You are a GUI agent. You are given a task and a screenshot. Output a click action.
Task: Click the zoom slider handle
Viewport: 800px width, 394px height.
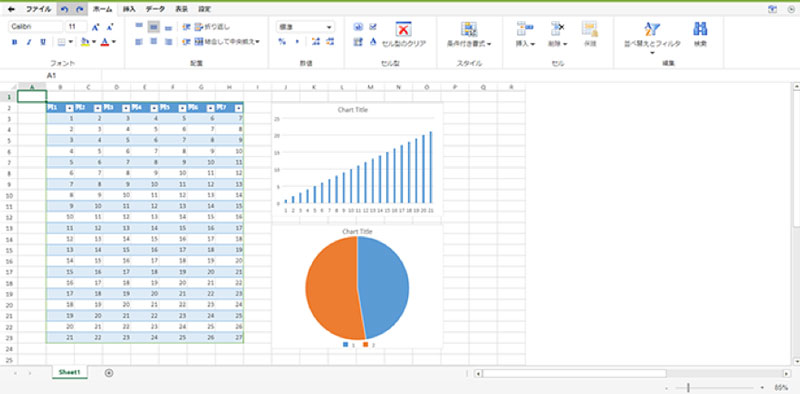tap(688, 388)
